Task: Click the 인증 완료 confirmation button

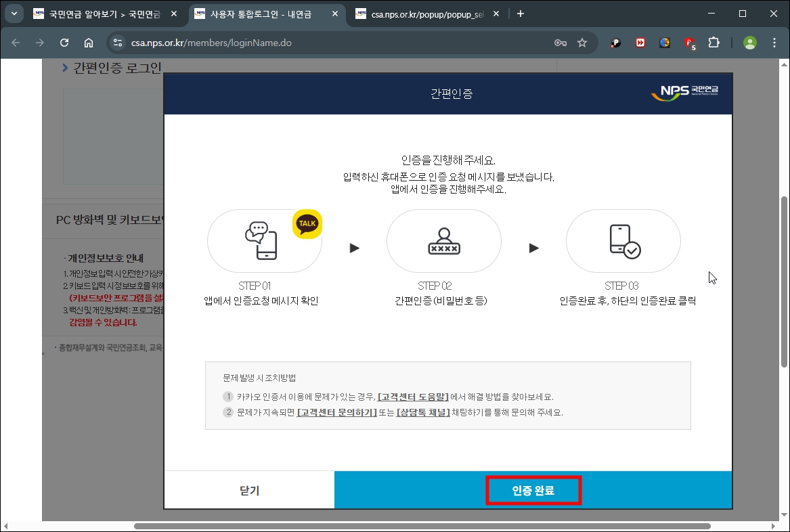Action: [x=533, y=489]
